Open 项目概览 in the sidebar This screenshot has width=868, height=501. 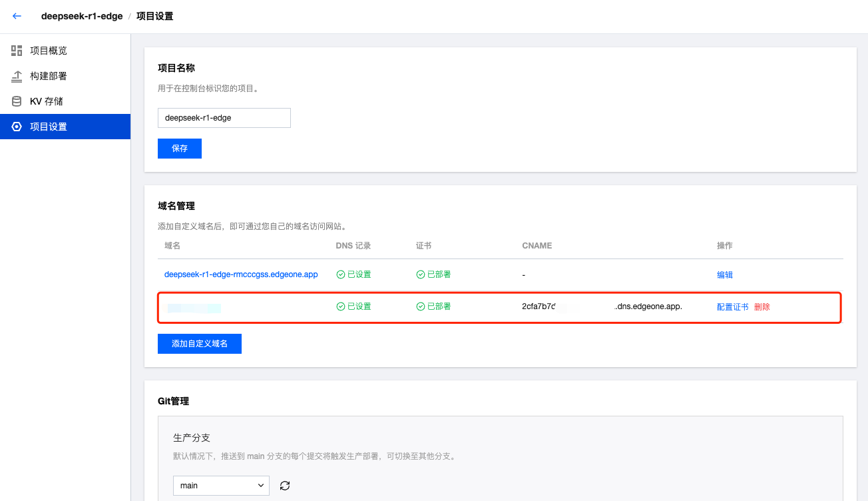pyautogui.click(x=49, y=51)
